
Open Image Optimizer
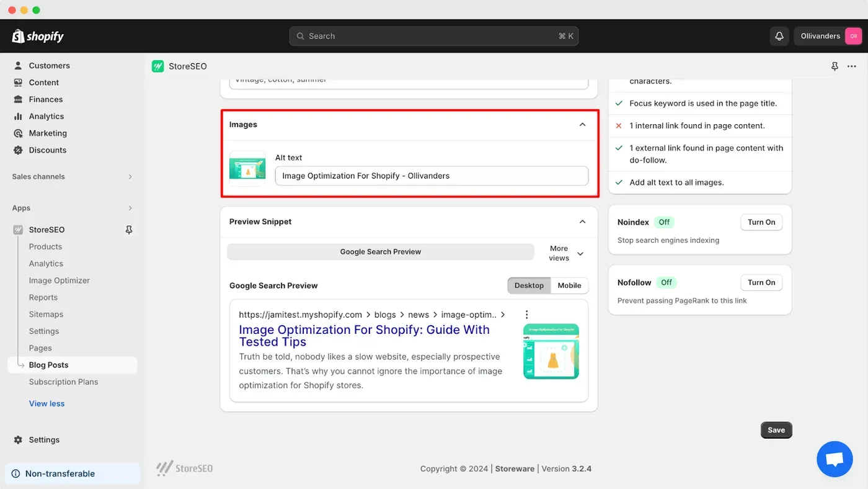click(x=59, y=280)
